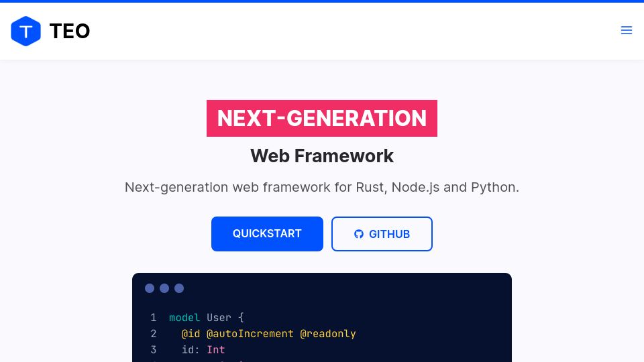Click the tagline mentioning Rust, Node.js and Python

coord(321,187)
